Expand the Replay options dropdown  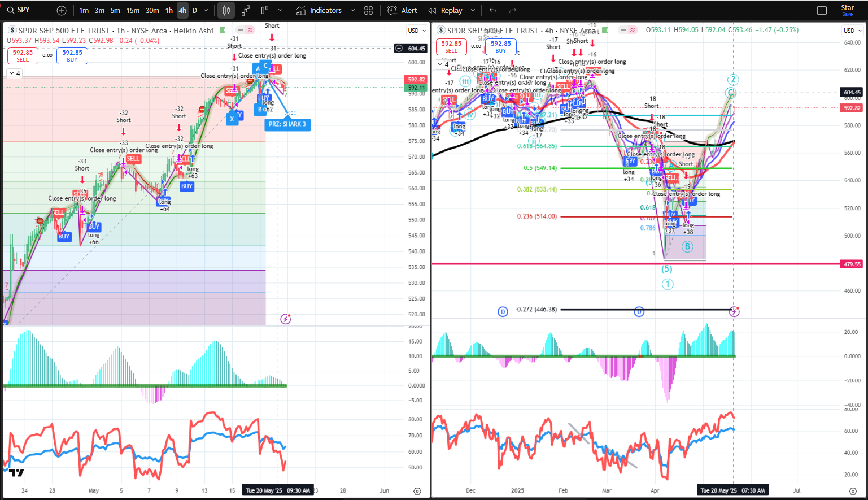473,10
